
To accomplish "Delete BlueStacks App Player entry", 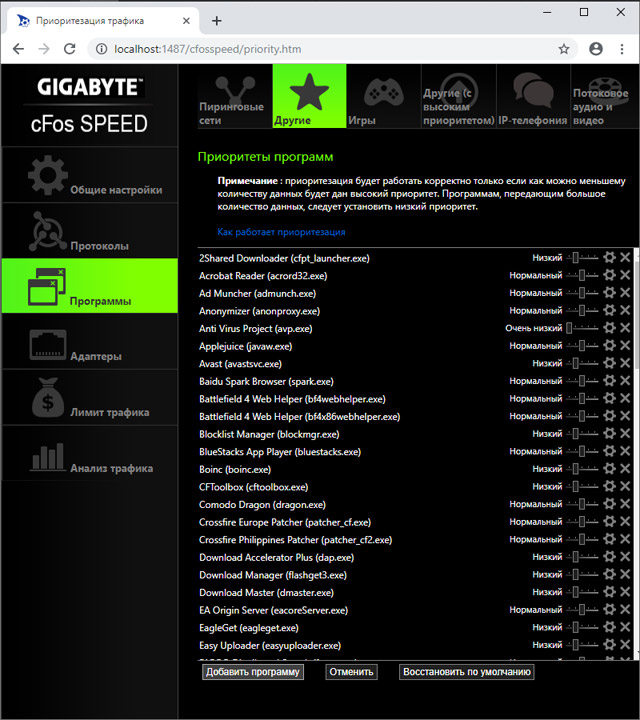I will point(625,451).
